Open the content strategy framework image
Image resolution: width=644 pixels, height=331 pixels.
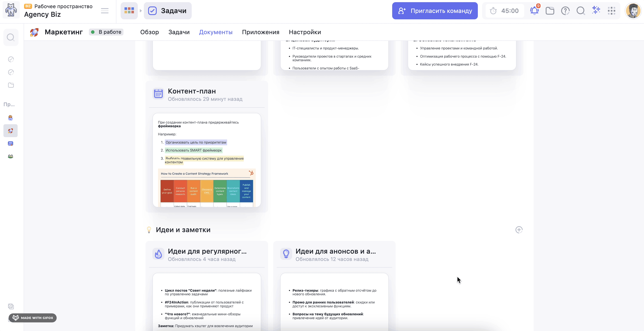(207, 188)
